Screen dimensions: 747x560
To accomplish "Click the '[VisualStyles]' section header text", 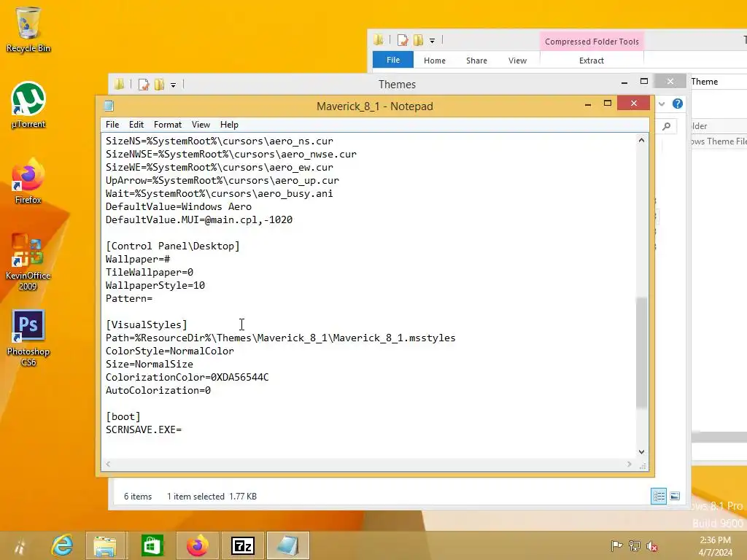I will (x=146, y=324).
